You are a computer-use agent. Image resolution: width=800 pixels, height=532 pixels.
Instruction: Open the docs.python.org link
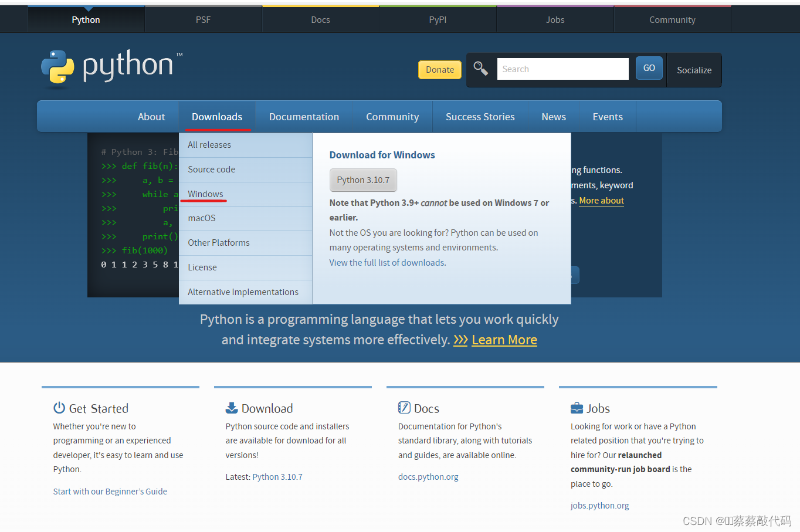point(428,477)
